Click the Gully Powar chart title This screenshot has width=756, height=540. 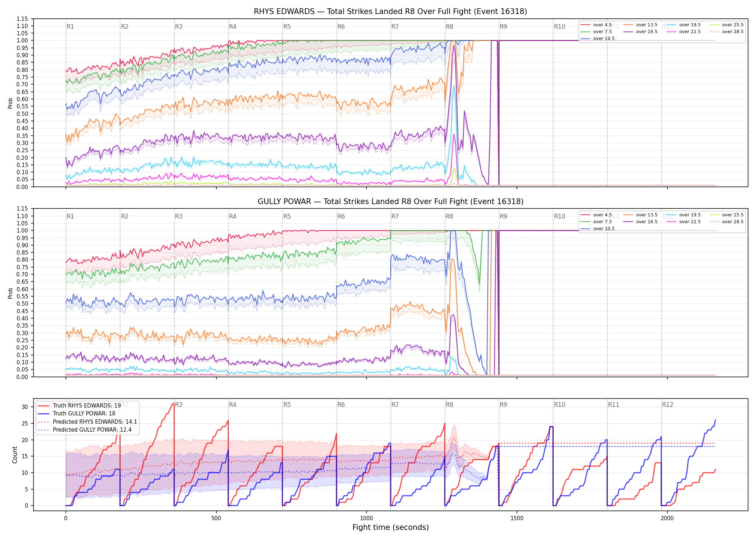point(391,202)
